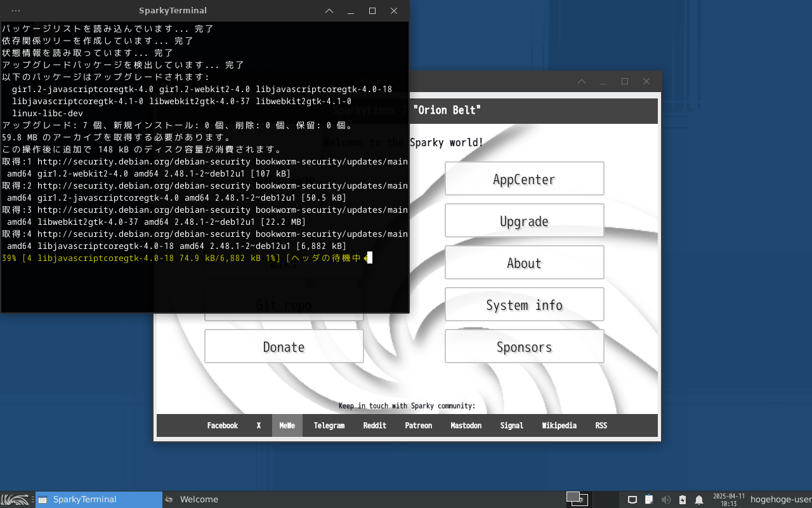Roll up the SparkyTerminal window with the chevron
This screenshot has width=812, height=508.
tap(329, 11)
